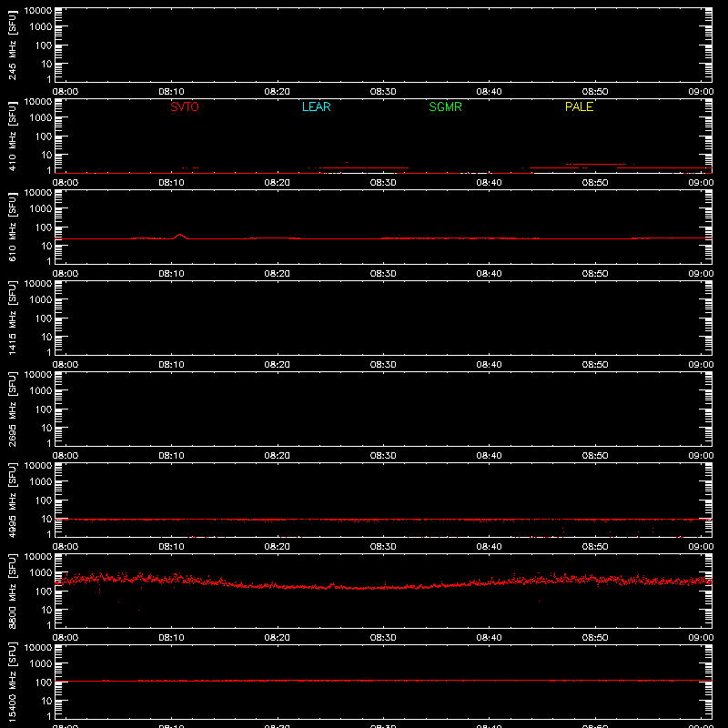This screenshot has width=728, height=728.
Task: Select the 2695 MHz [SFU] axis title
Action: [12, 409]
